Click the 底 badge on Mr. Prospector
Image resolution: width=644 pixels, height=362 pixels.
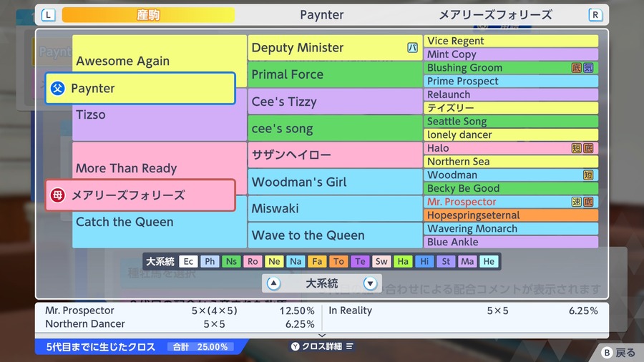(588, 202)
